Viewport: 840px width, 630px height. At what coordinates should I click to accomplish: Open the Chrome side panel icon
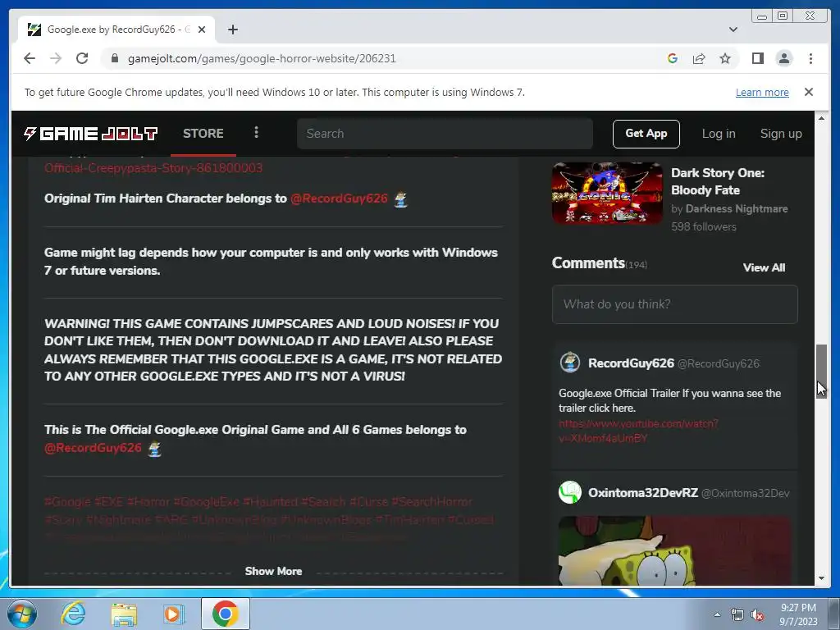pos(757,58)
